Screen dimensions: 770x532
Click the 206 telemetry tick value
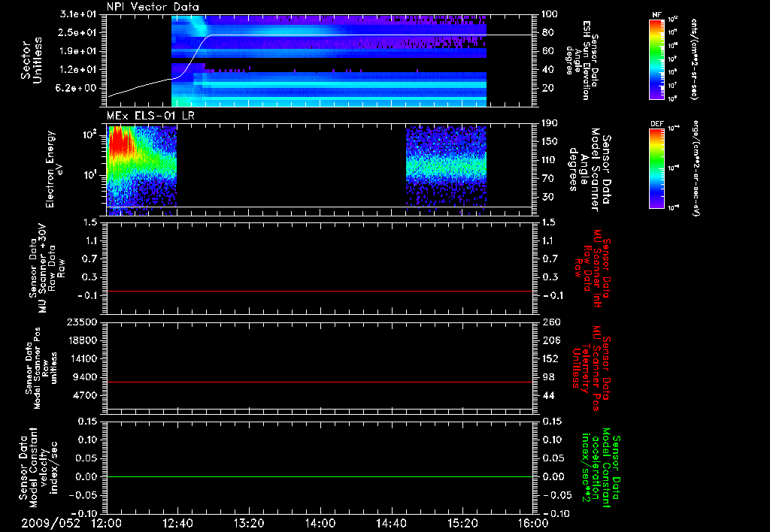pos(551,340)
